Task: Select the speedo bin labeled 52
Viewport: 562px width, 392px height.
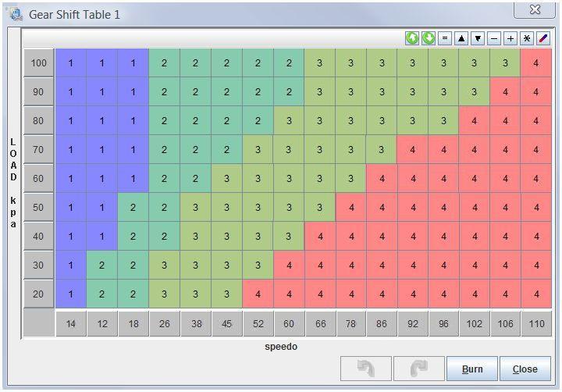Action: tap(258, 324)
